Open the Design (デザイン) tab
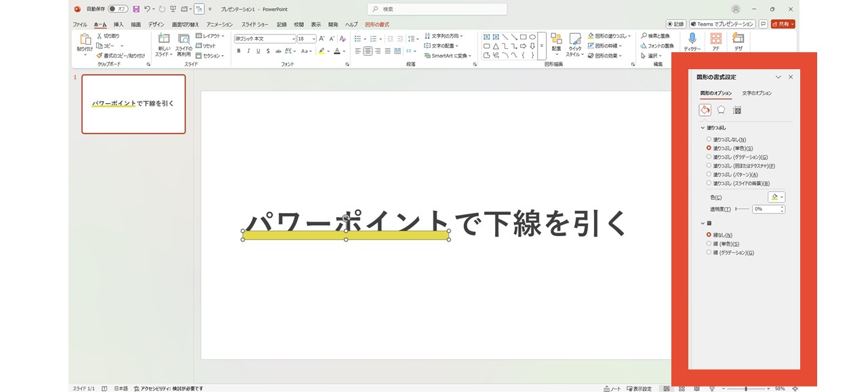The height and width of the screenshot is (392, 868). point(156,24)
